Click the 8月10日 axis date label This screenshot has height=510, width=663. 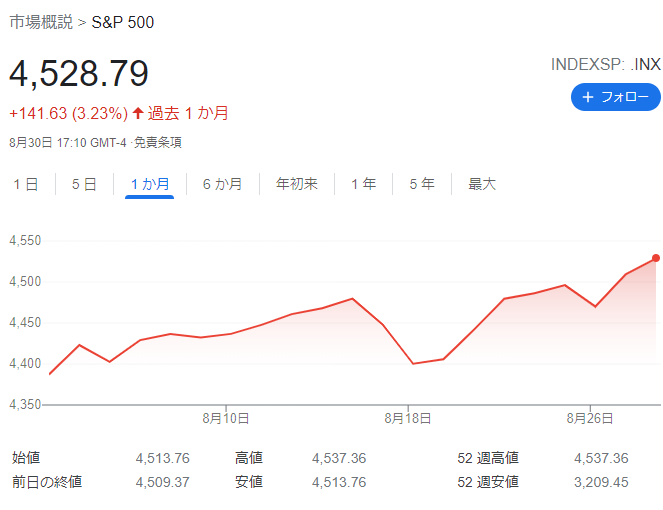click(225, 419)
